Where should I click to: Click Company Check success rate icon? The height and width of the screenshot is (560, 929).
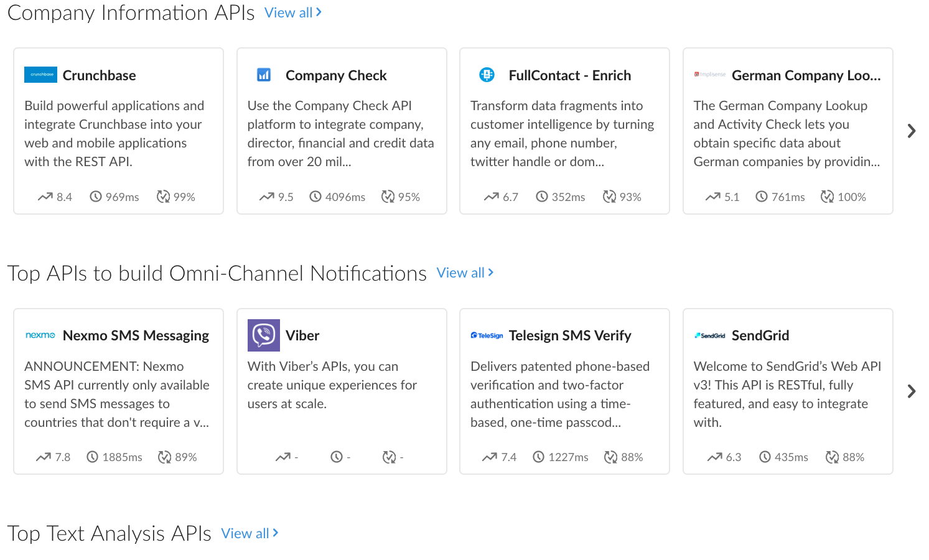click(388, 197)
